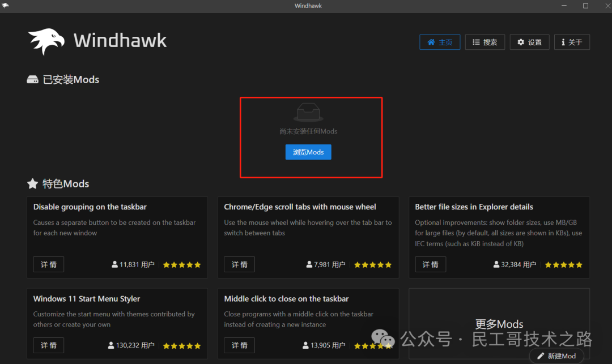Click the house icon in 主页 button

click(431, 42)
